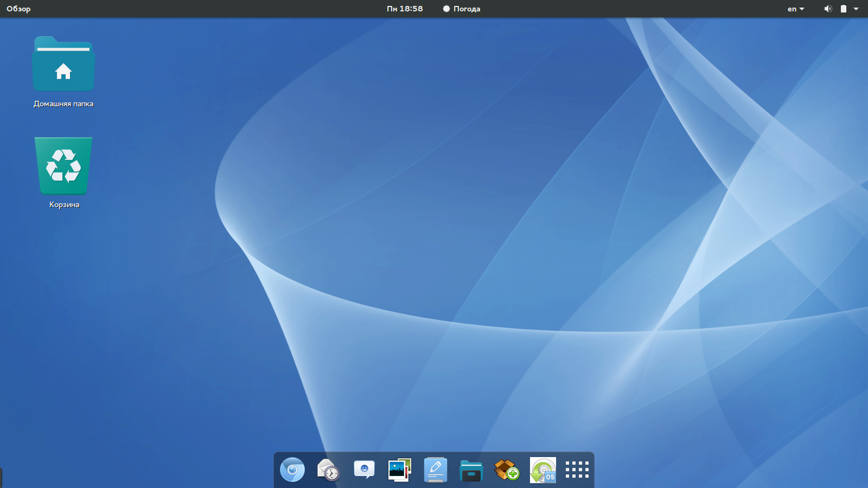Open the file manager from the dock
This screenshot has width=868, height=488.
[x=471, y=471]
